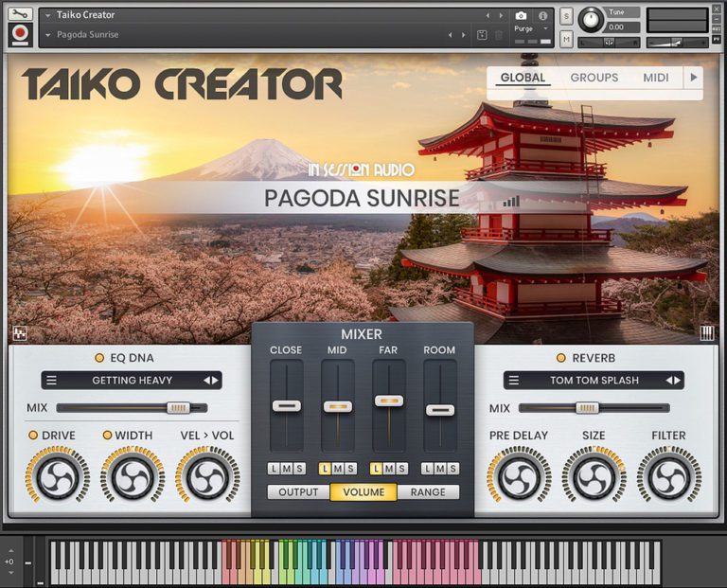Image resolution: width=727 pixels, height=588 pixels.
Task: Adjust the Reverb MIX slider handle
Action: (588, 407)
